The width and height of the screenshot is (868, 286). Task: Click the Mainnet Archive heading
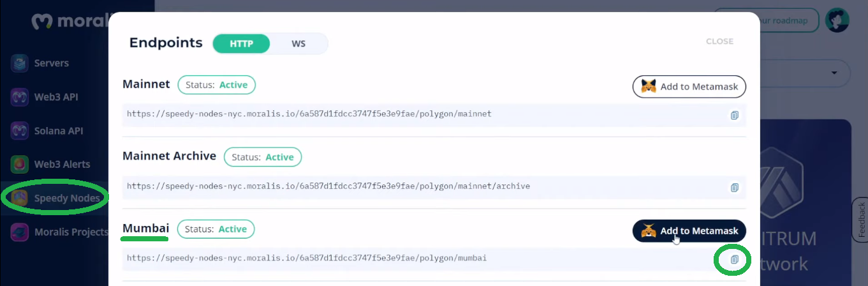point(170,156)
